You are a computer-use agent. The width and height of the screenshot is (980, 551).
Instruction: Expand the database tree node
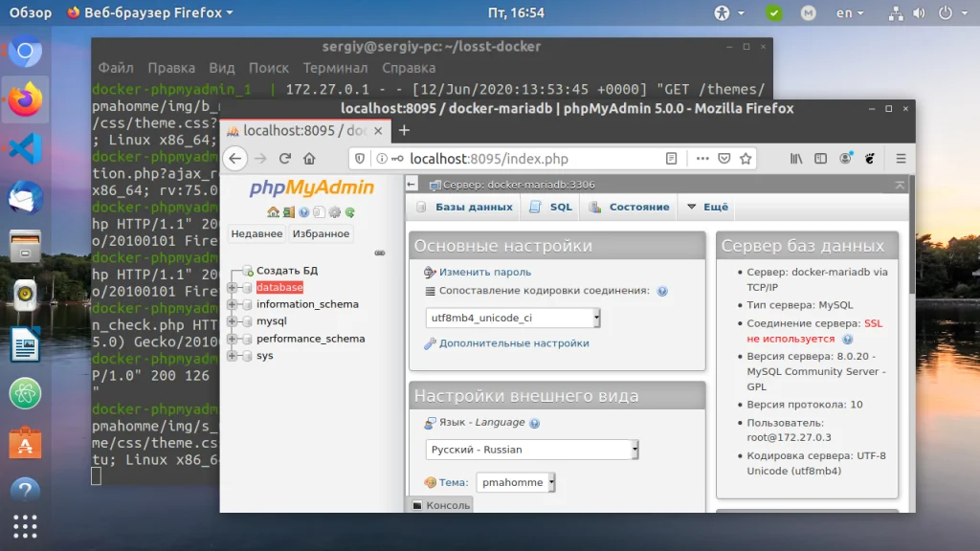[x=232, y=287]
